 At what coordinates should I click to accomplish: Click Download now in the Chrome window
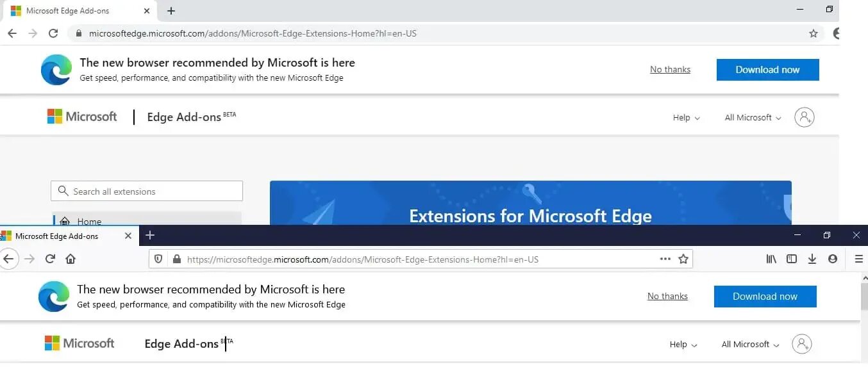pos(767,70)
